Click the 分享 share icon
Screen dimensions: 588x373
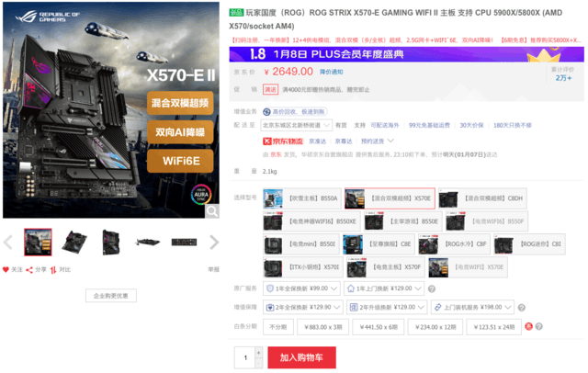pyautogui.click(x=29, y=270)
